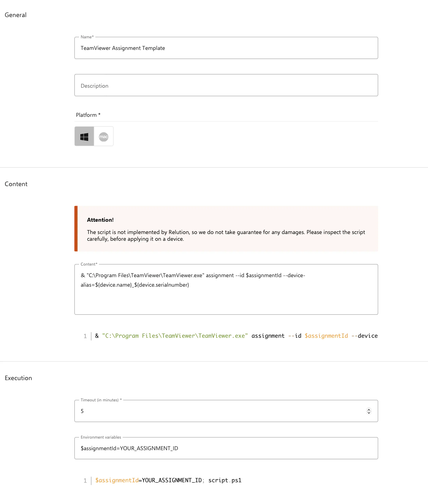Click the Execution section header

18,378
